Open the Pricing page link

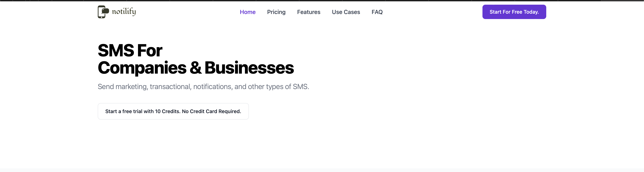tap(276, 12)
